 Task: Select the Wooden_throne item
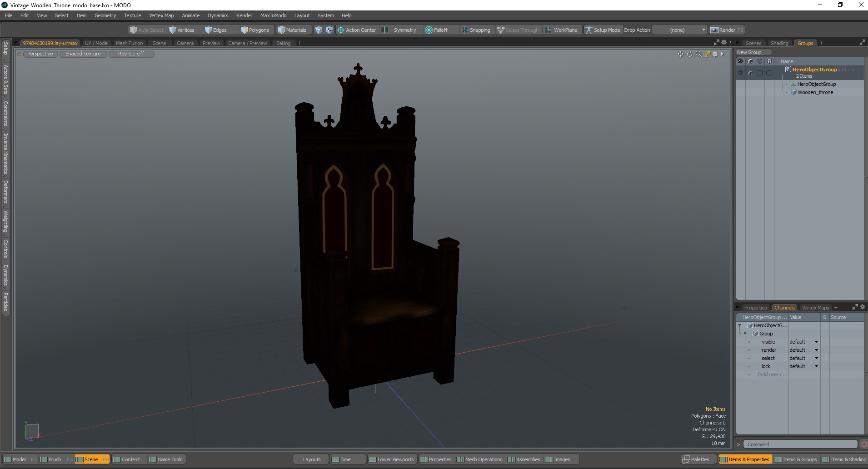pyautogui.click(x=815, y=92)
